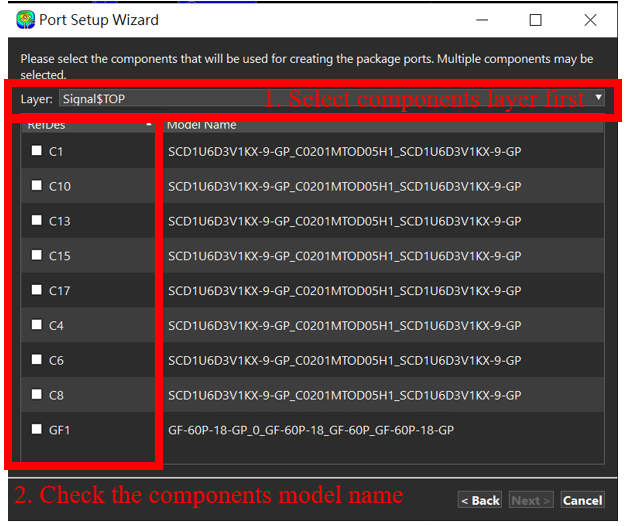Screen dimensions: 625x526
Task: Click the model name in row C15
Action: [344, 256]
